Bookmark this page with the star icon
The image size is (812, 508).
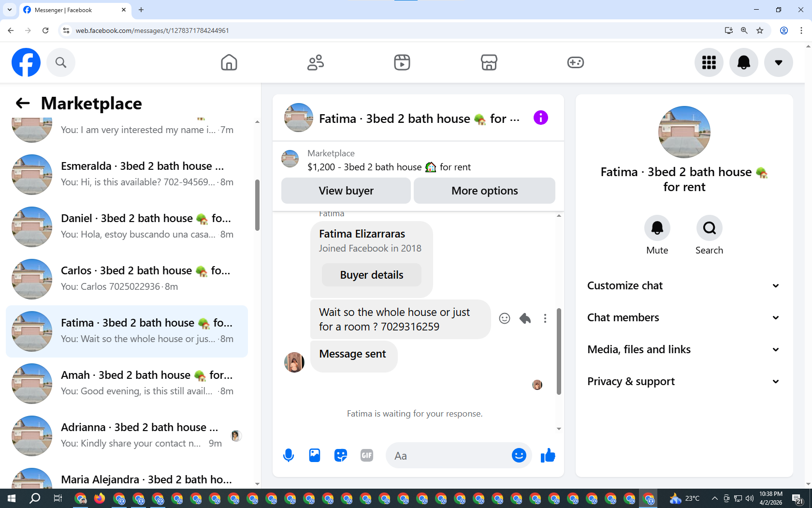tap(760, 30)
